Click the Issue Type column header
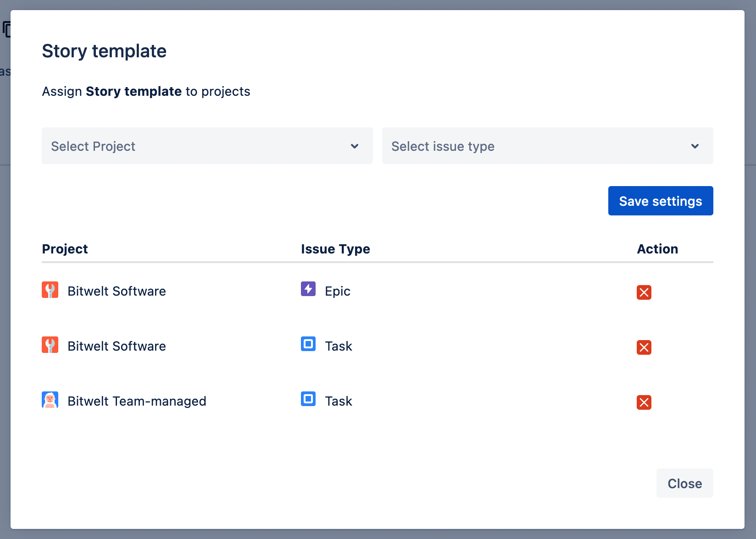756x539 pixels. coord(335,249)
